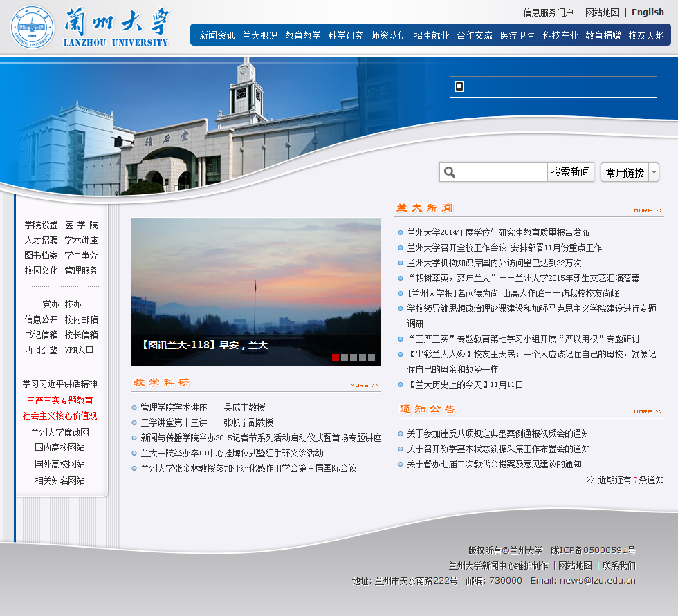The image size is (678, 616).
Task: Switch to the English site link
Action: pyautogui.click(x=648, y=12)
